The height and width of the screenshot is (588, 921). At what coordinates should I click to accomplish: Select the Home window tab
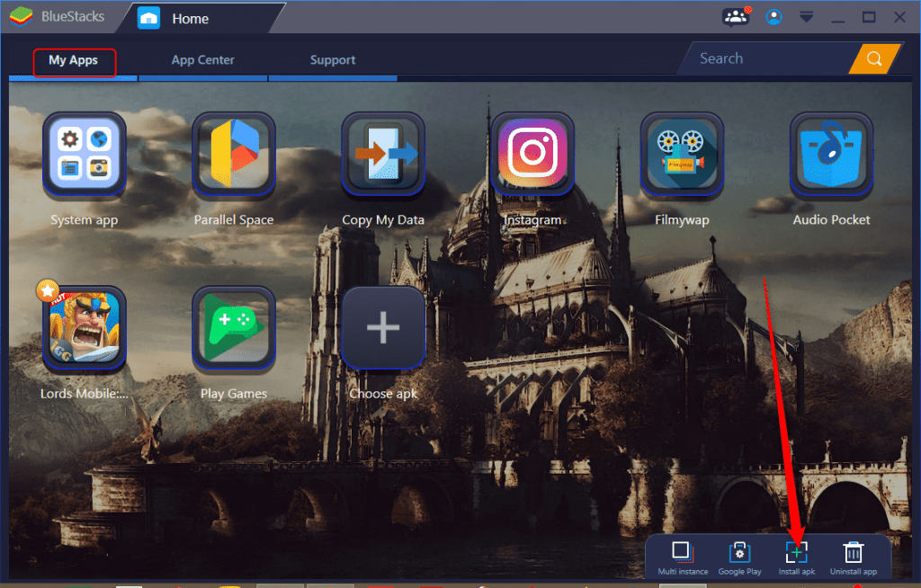[200, 18]
